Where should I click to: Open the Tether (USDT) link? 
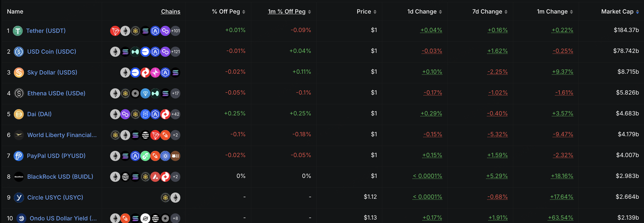click(46, 31)
